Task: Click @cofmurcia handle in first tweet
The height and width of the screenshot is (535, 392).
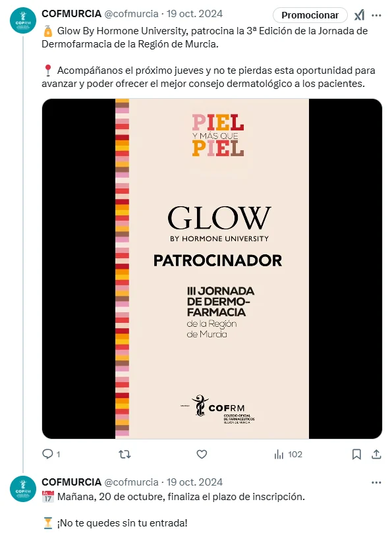Action: click(x=131, y=14)
